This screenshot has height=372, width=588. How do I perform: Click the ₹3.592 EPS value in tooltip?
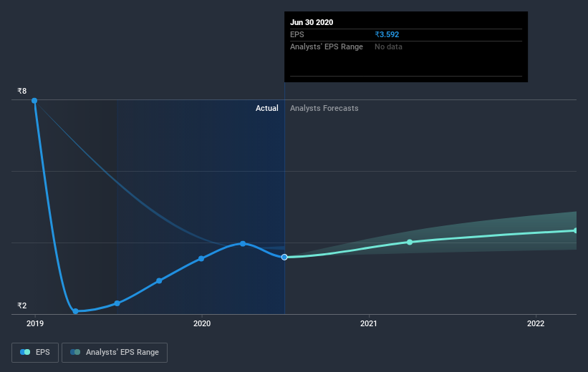tap(387, 34)
